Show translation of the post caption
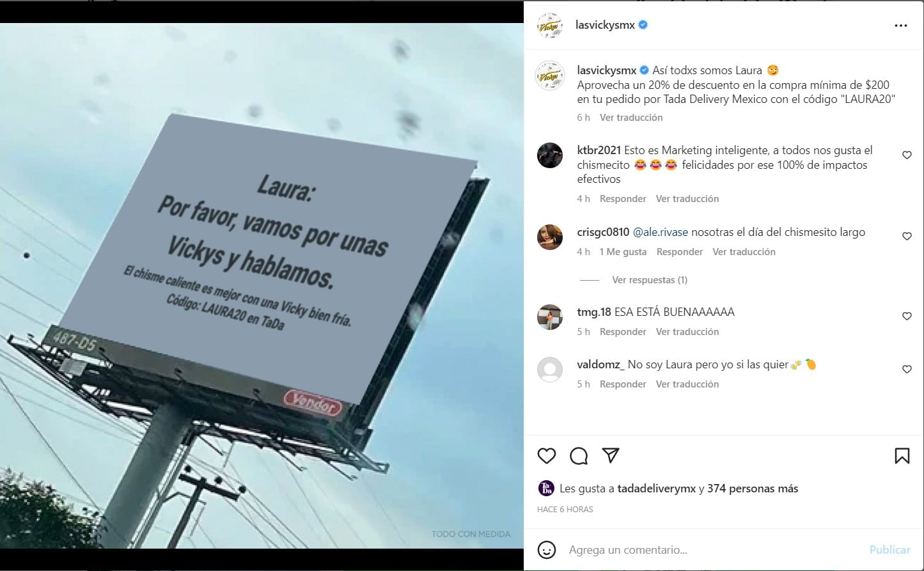This screenshot has height=571, width=924. coord(631,118)
